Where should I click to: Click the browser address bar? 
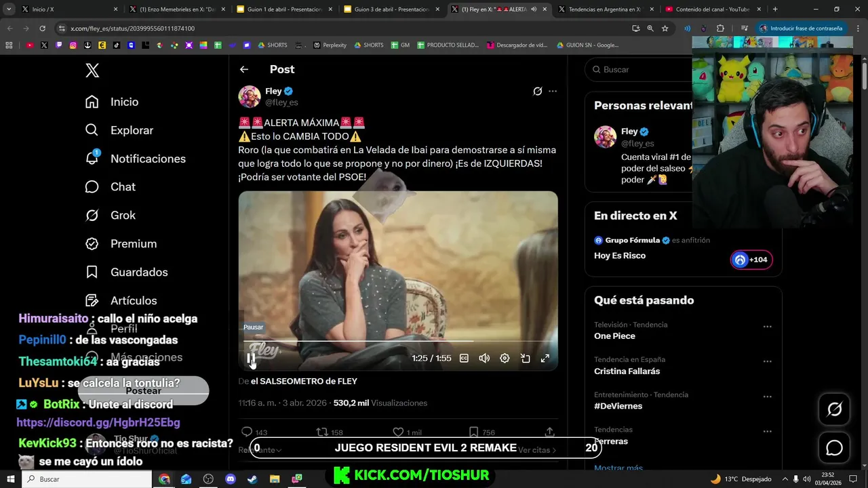tap(339, 28)
